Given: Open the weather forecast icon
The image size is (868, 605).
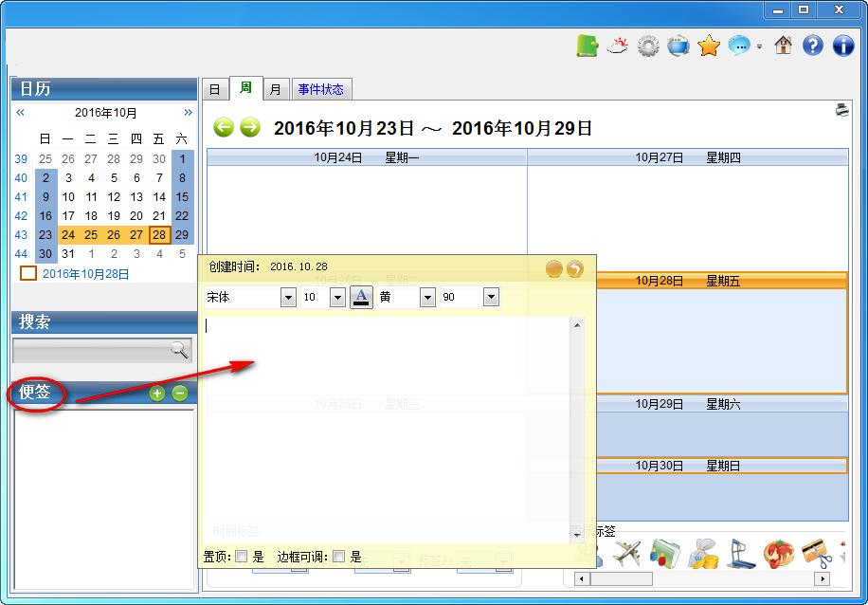Looking at the screenshot, I should point(617,46).
